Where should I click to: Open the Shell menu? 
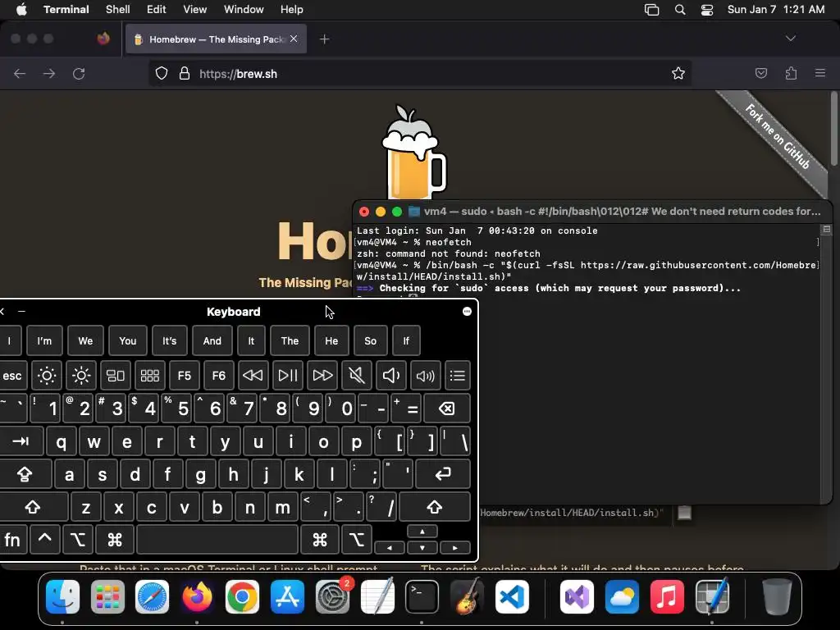pyautogui.click(x=118, y=10)
